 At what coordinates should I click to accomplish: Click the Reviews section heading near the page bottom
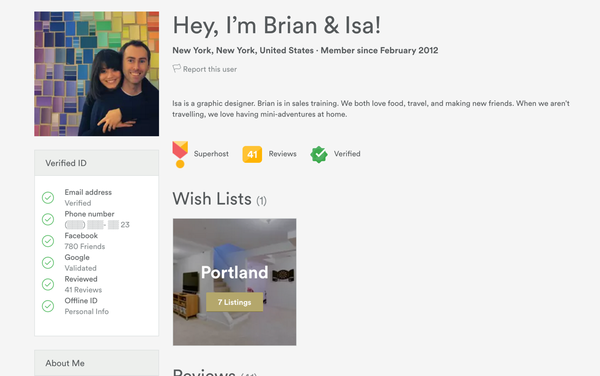(x=215, y=373)
